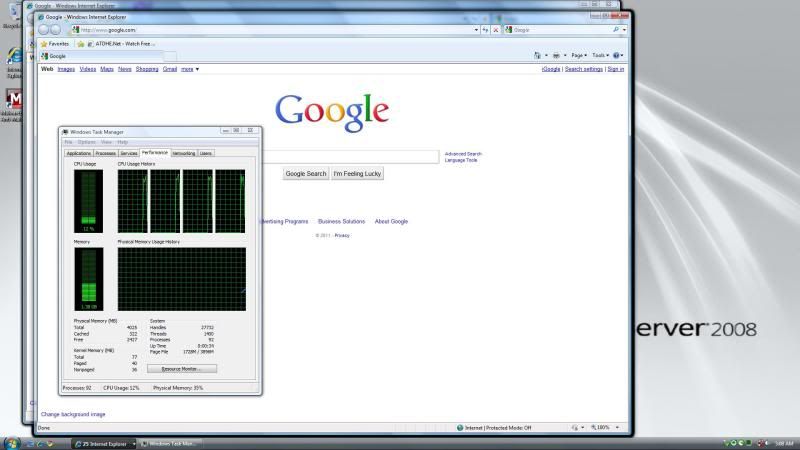Expand the Home button dropdown arrow
The height and width of the screenshot is (450, 800).
pyautogui.click(x=546, y=55)
